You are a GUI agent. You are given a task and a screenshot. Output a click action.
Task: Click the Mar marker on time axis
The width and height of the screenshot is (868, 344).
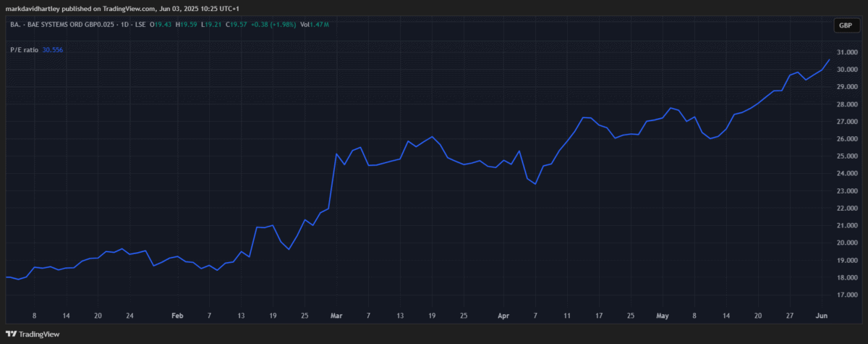tap(336, 316)
